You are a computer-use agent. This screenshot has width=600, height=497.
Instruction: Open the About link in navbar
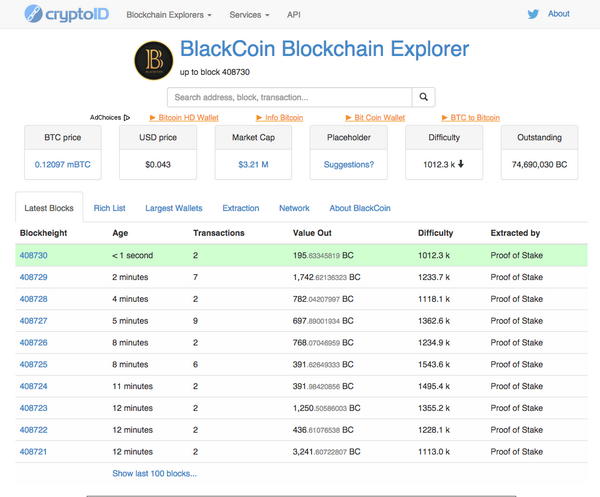click(559, 14)
